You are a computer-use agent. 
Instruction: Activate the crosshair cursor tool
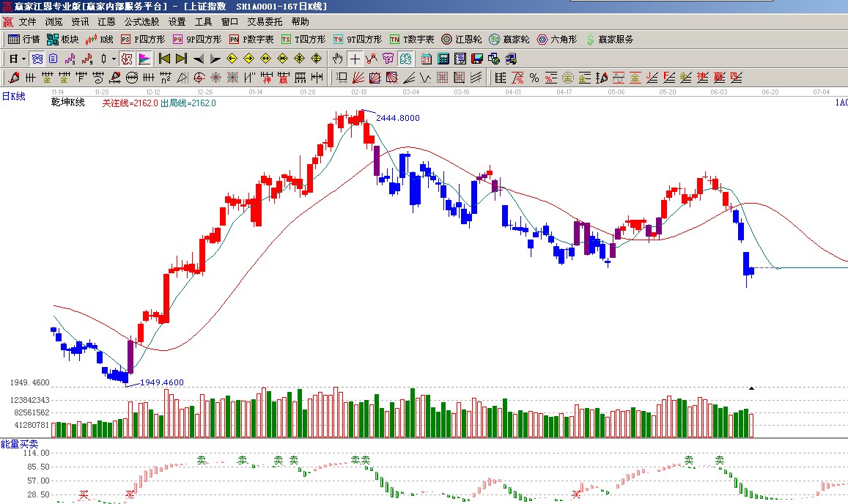pos(355,59)
